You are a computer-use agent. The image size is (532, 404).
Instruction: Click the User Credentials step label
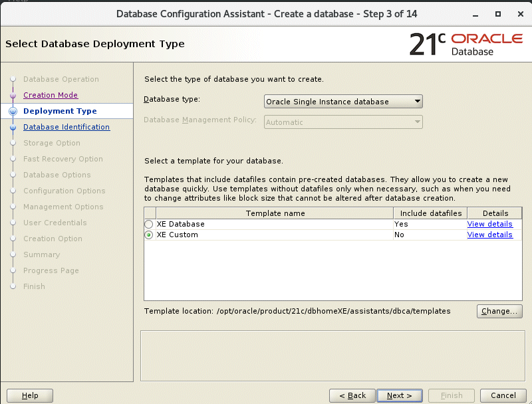point(55,223)
